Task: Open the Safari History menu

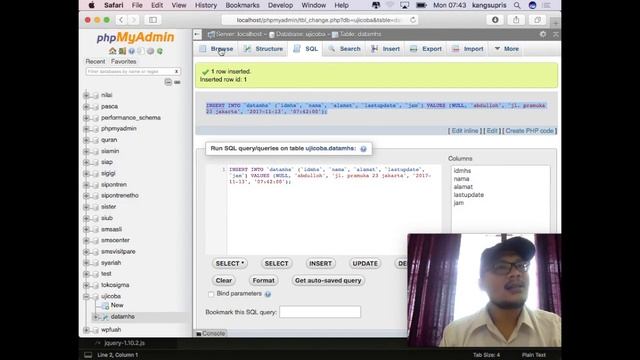Action: pyautogui.click(x=206, y=5)
